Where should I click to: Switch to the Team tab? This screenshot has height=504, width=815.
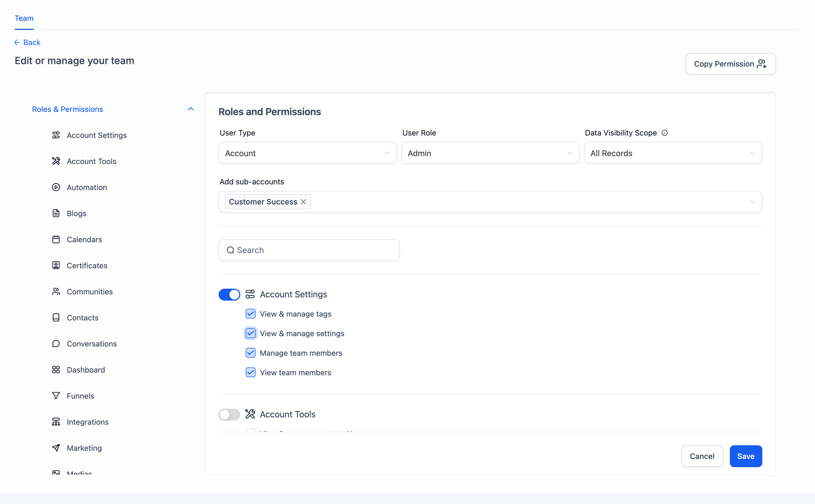point(24,18)
